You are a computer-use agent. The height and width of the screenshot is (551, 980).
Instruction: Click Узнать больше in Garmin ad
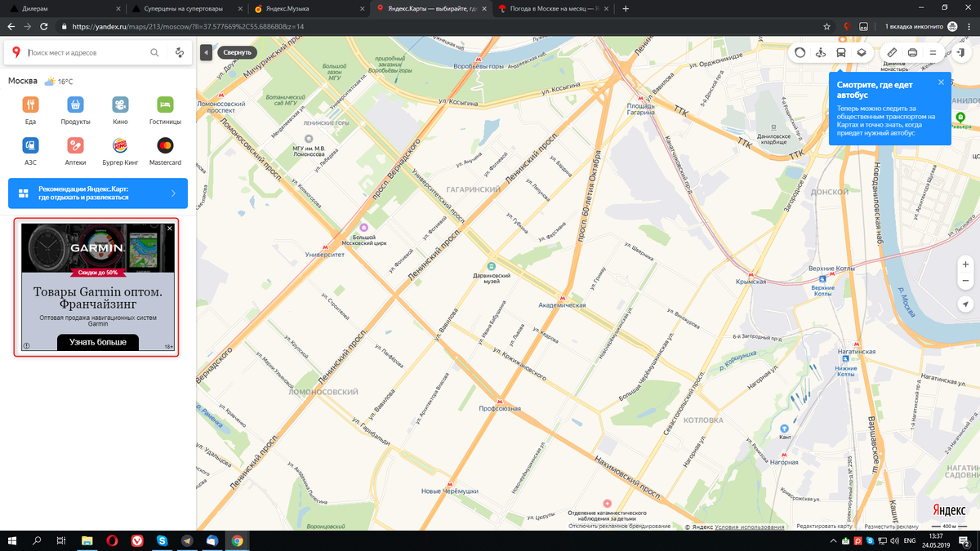click(x=98, y=342)
